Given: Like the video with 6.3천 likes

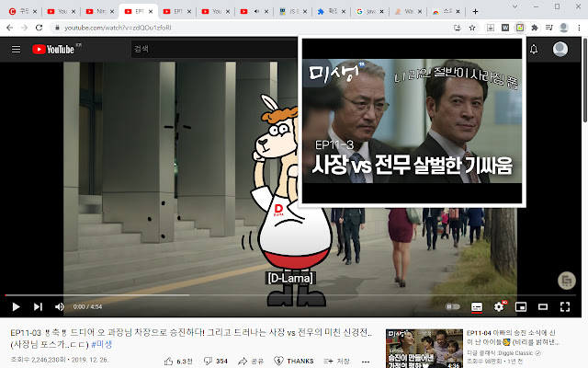Looking at the screenshot, I should coord(178,361).
